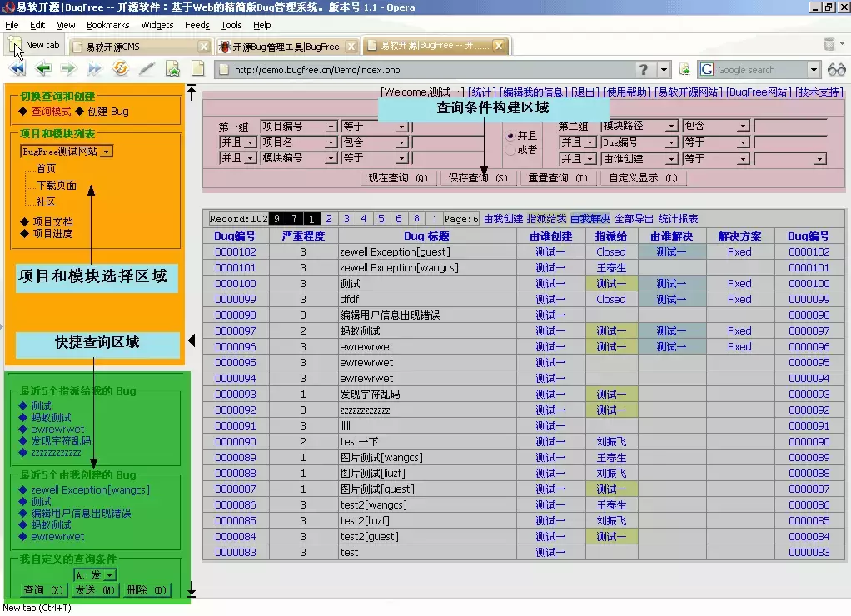Viewport: 851px width, 616px height.
Task: Click the Fast Forward double-arrow icon
Action: coord(93,69)
